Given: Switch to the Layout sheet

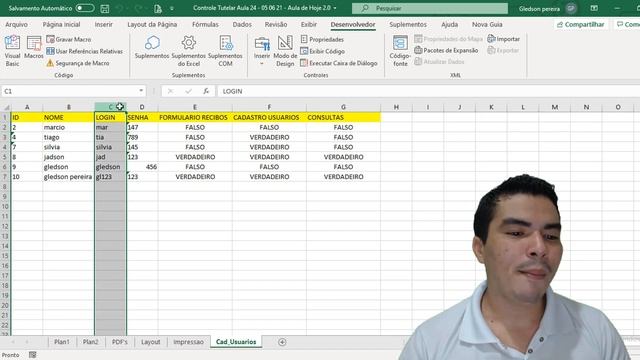Looking at the screenshot, I should tap(151, 342).
